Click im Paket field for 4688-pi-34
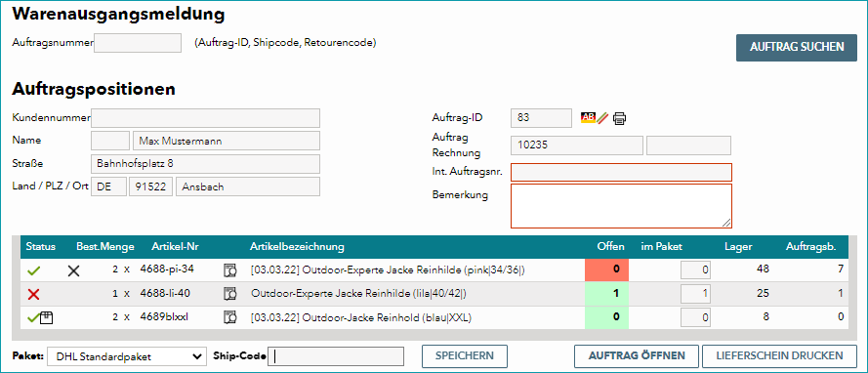The image size is (868, 373). tap(696, 270)
